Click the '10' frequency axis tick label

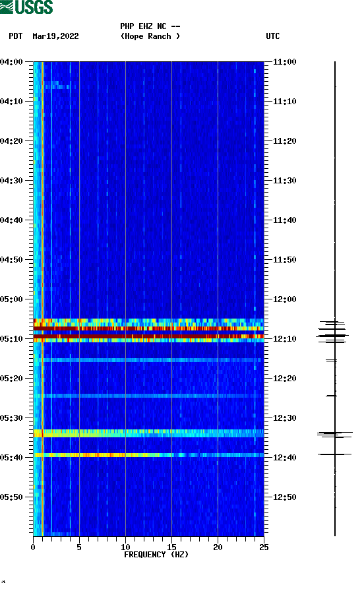[x=125, y=547]
